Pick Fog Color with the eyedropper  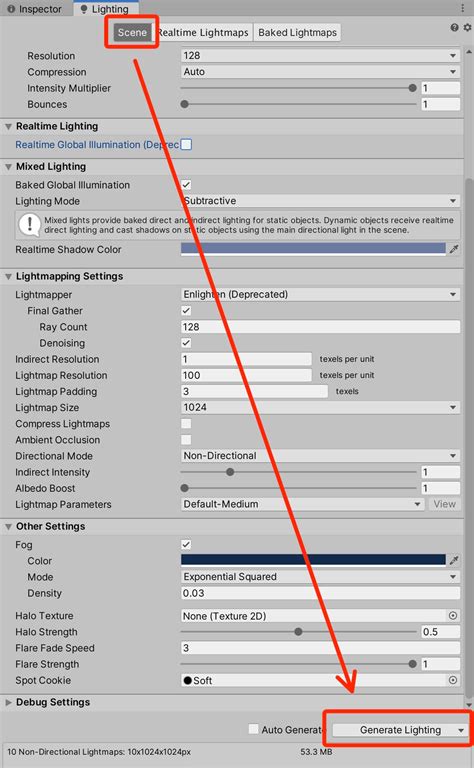[x=454, y=560]
